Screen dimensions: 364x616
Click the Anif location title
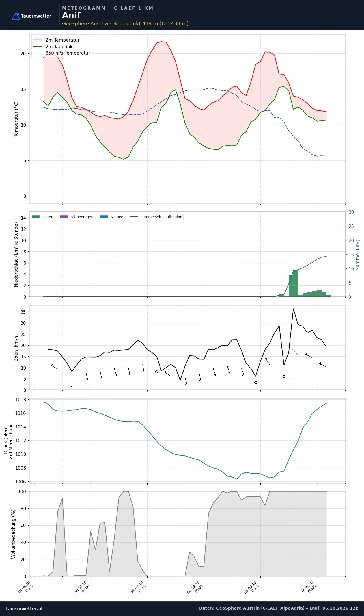71,15
